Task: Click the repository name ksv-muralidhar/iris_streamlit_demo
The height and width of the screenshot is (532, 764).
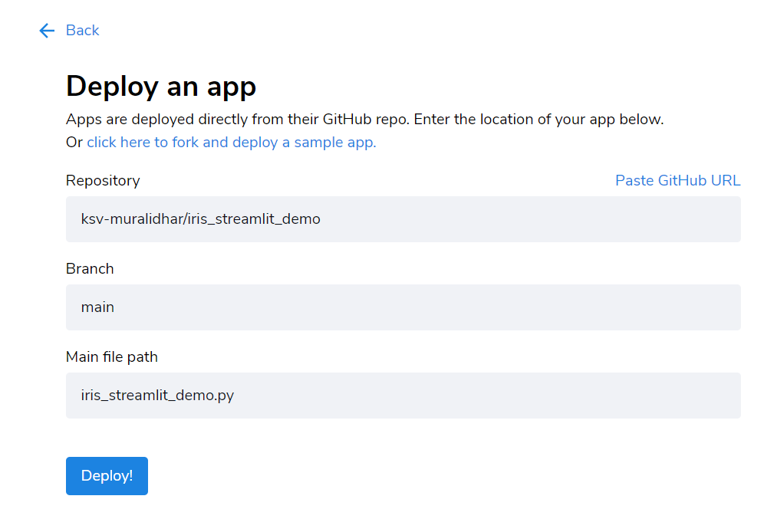Action: tap(200, 219)
